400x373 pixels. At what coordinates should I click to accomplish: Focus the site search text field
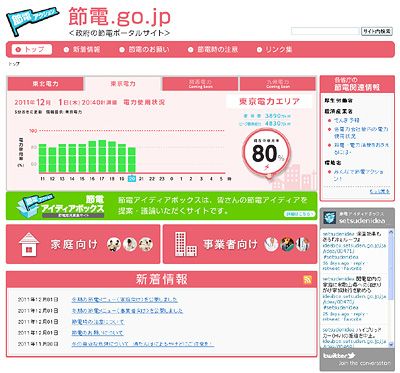point(325,31)
